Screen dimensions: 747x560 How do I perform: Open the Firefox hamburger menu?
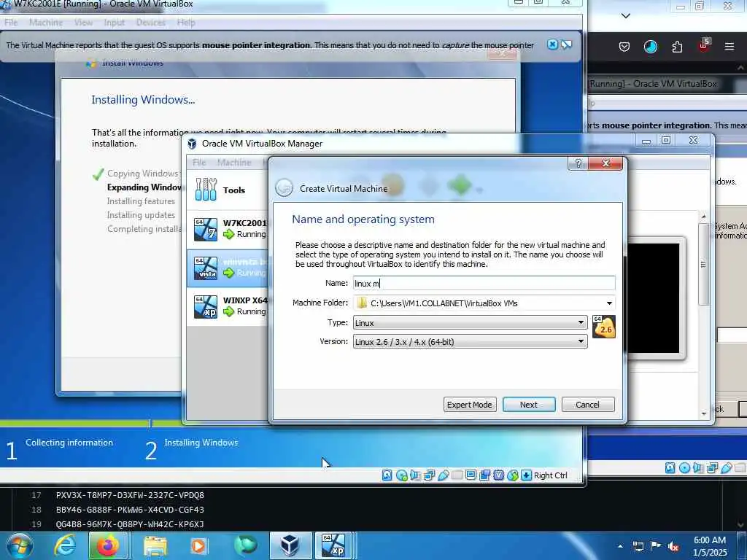tap(729, 46)
